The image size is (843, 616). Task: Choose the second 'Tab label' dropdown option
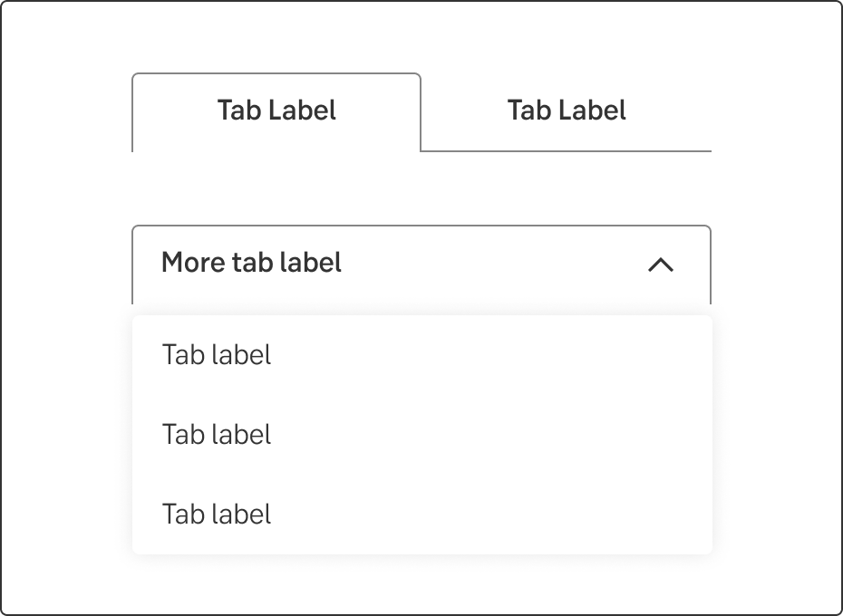[x=217, y=435]
